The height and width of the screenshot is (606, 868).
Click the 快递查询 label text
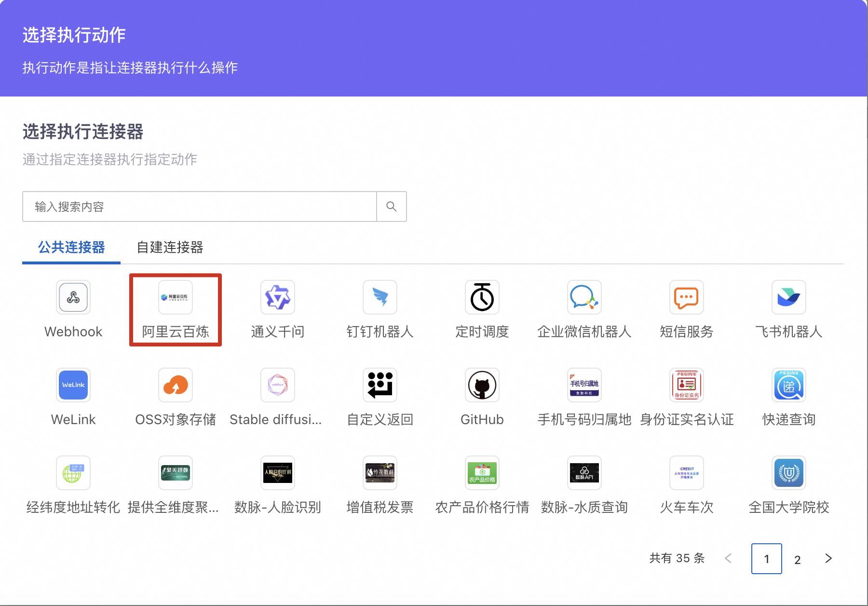pyautogui.click(x=789, y=420)
